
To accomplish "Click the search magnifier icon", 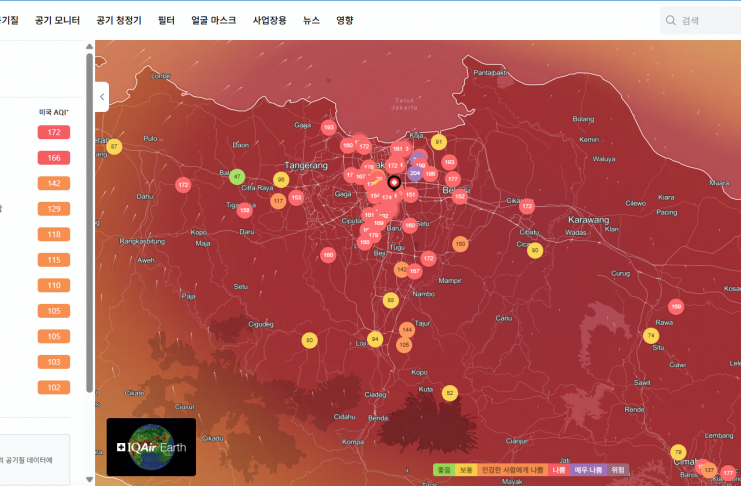I will point(670,20).
